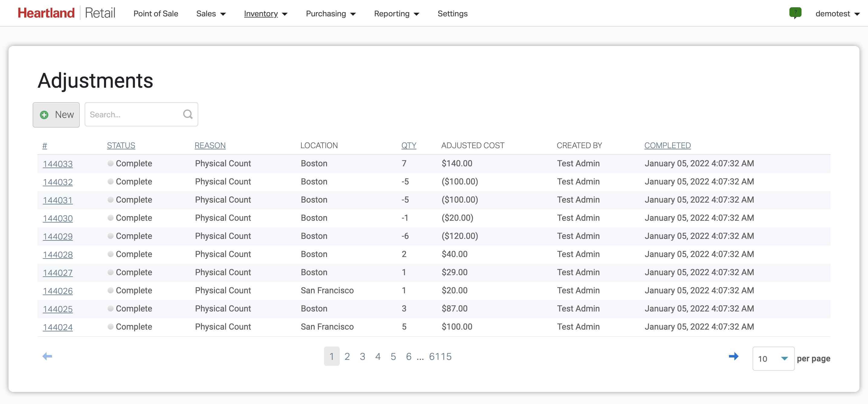The width and height of the screenshot is (868, 404).
Task: Click the Heartland Retail logo
Action: (66, 12)
